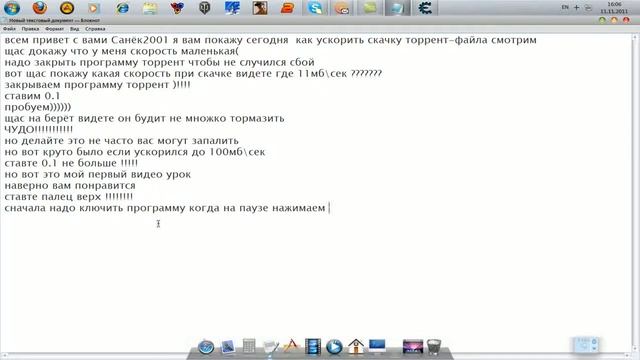Click the line 'щас докажу что у меня скорость'
640x360 pixels.
coord(122,51)
